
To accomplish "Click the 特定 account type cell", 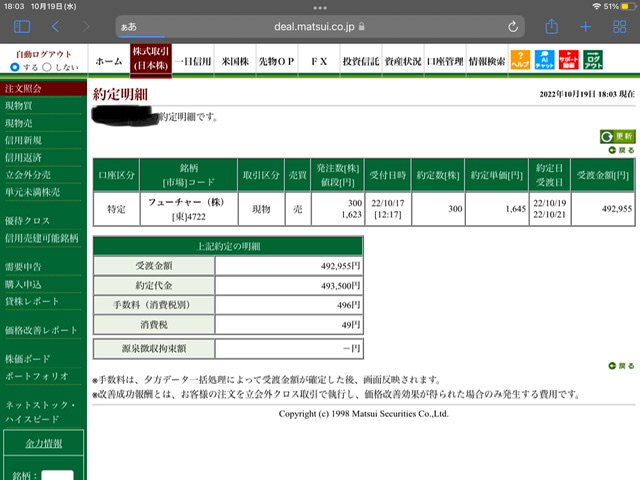I will tap(116, 209).
